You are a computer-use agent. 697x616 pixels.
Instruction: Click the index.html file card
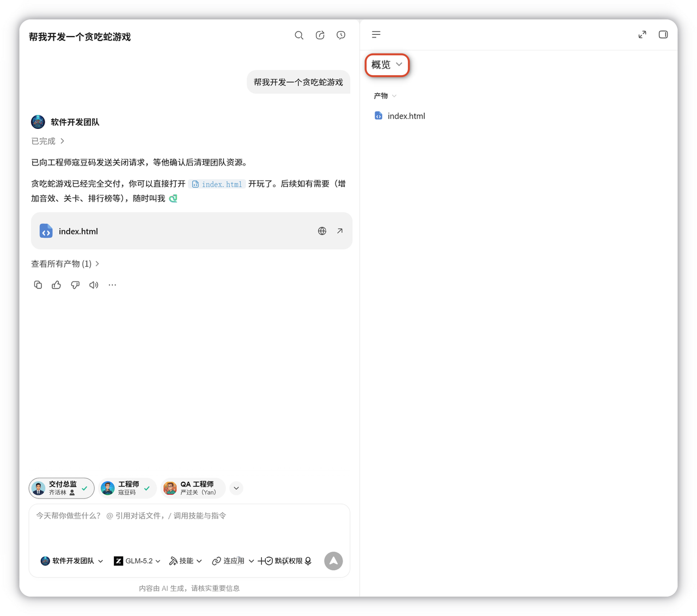(x=192, y=231)
